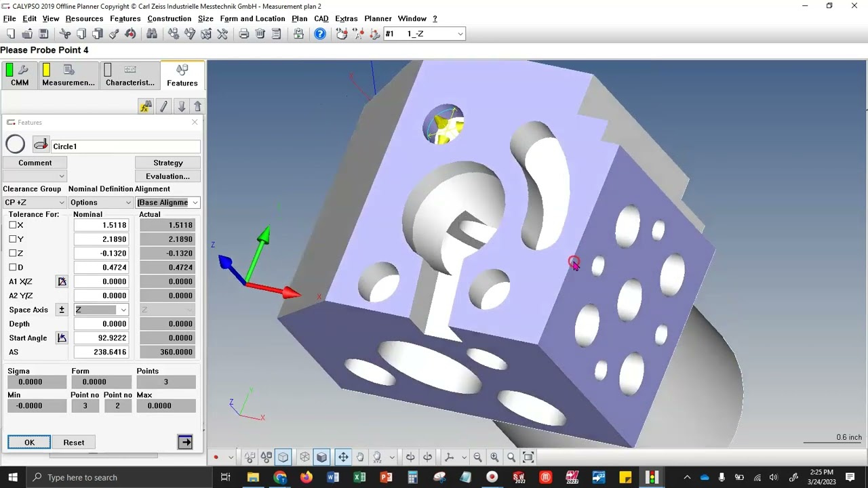Click the Reset button

(x=74, y=443)
